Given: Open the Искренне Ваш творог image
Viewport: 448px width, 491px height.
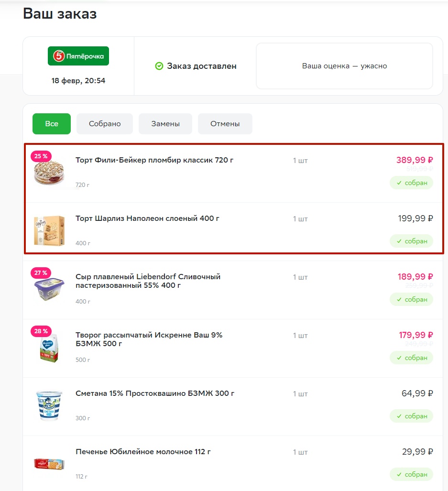Looking at the screenshot, I should click(49, 348).
